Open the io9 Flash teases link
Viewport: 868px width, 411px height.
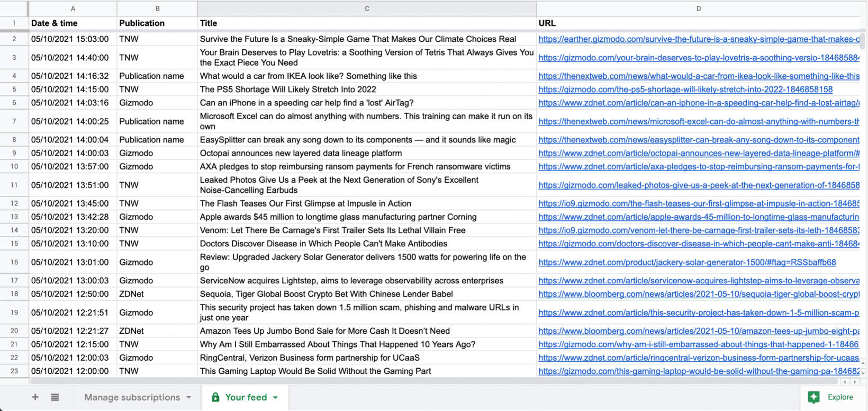point(699,203)
